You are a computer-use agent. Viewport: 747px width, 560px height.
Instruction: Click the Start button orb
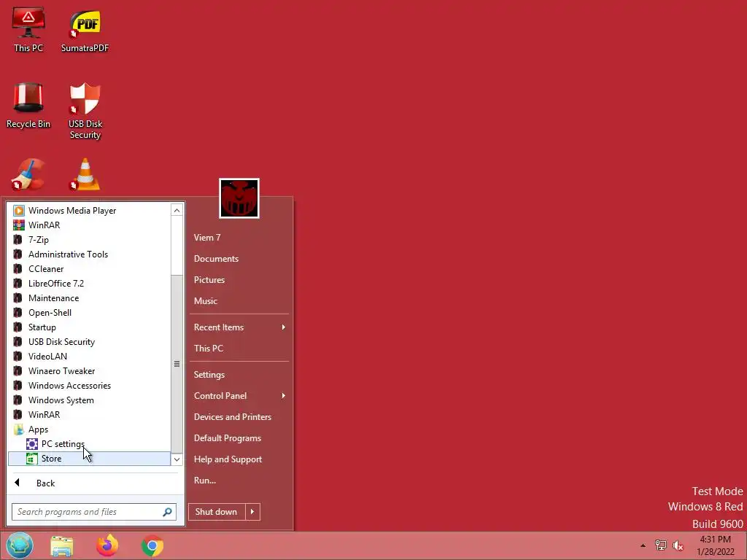[20, 545]
